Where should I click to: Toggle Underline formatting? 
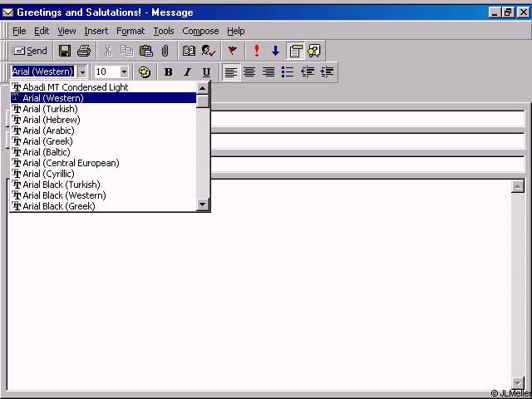[206, 72]
